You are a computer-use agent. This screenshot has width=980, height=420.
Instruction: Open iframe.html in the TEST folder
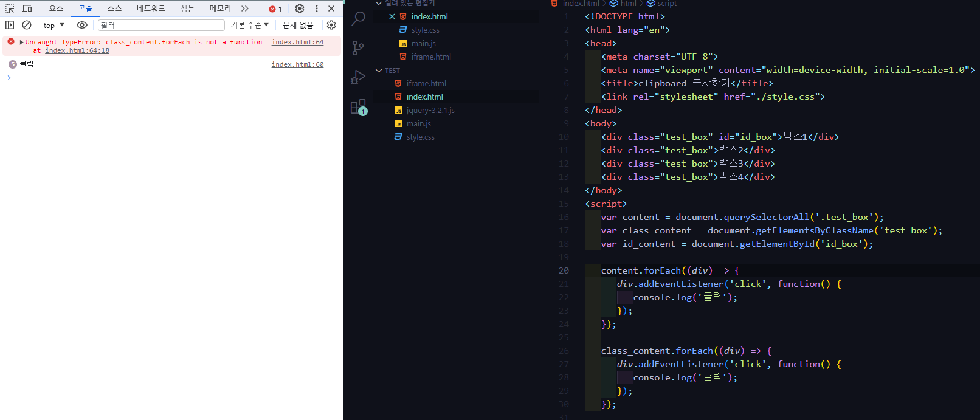[426, 83]
